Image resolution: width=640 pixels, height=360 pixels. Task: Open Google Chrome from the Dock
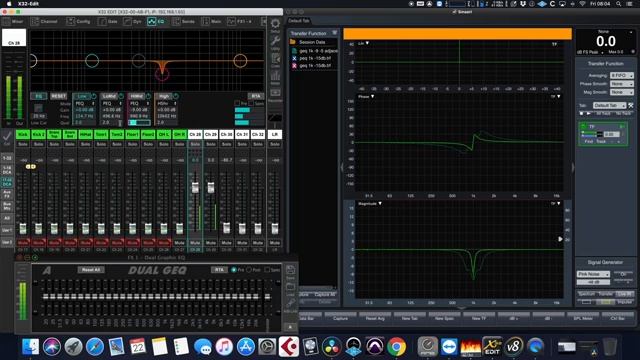(396, 347)
